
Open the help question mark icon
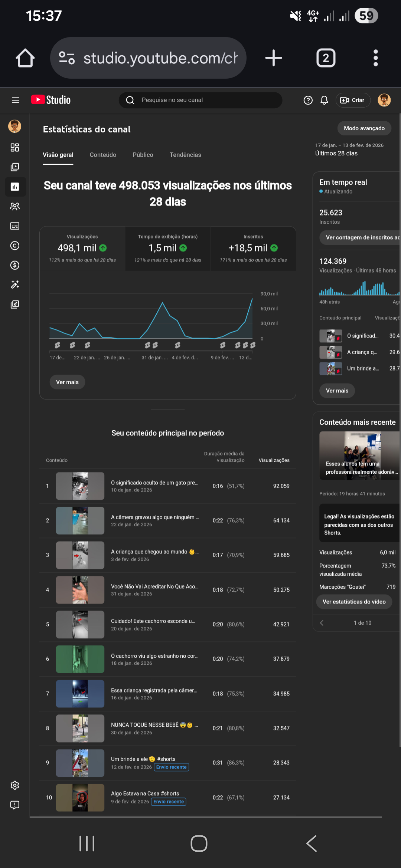pyautogui.click(x=308, y=100)
